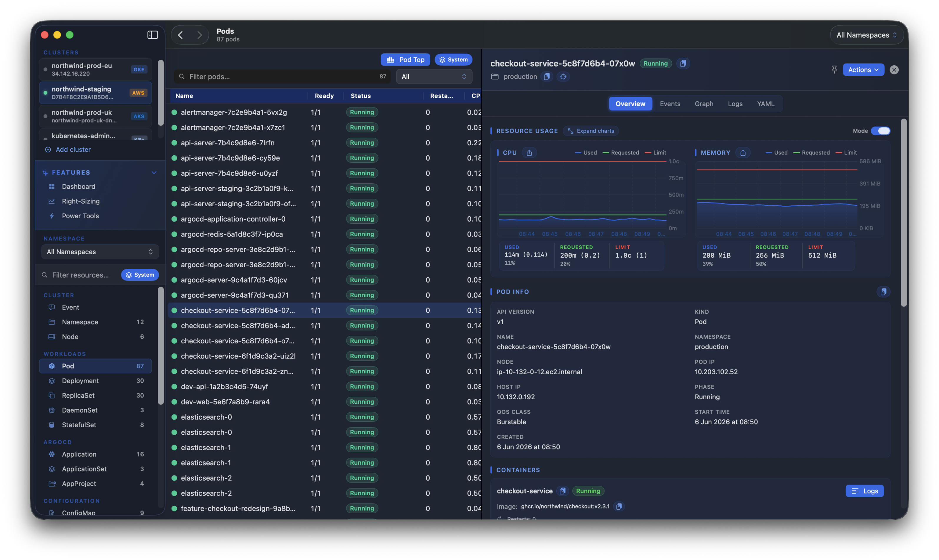Click the clusters list scrollbar
939x560 pixels.
pyautogui.click(x=160, y=93)
